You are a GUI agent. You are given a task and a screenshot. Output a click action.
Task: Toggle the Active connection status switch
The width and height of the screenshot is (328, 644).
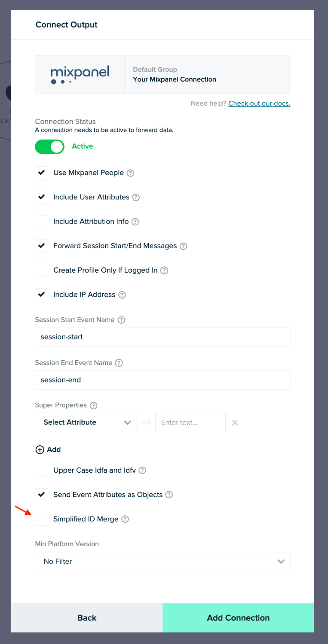tap(49, 146)
